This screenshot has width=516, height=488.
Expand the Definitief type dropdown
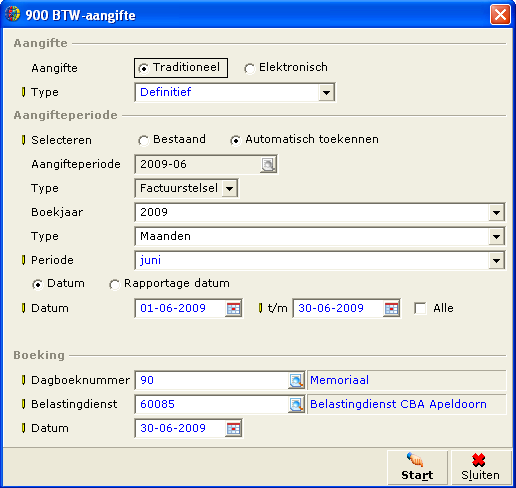click(x=326, y=92)
